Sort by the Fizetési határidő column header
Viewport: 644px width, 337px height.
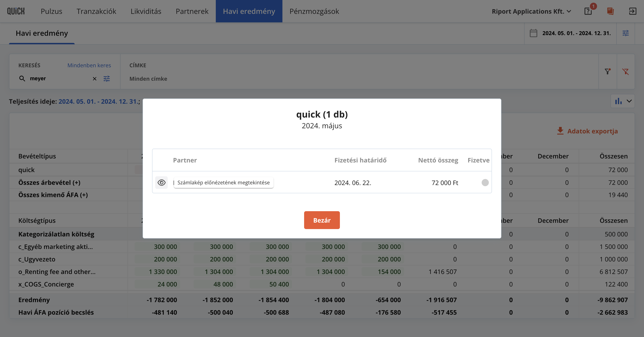click(360, 160)
